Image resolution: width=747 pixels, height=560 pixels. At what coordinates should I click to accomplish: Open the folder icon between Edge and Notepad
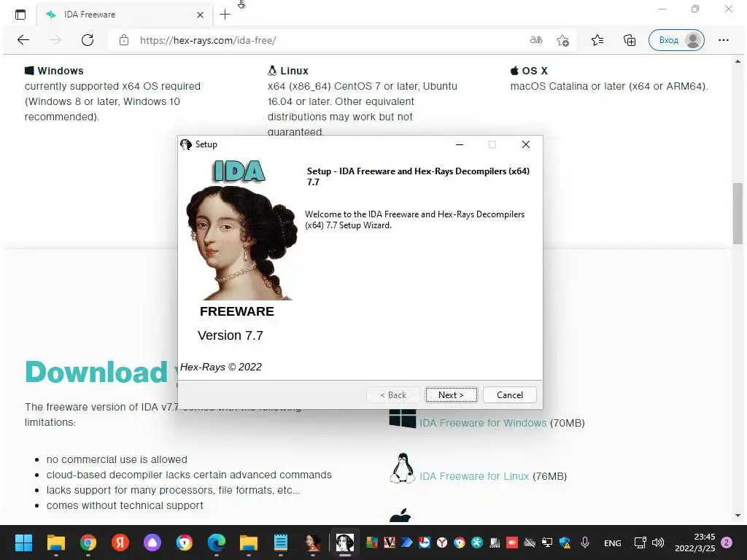pyautogui.click(x=248, y=542)
